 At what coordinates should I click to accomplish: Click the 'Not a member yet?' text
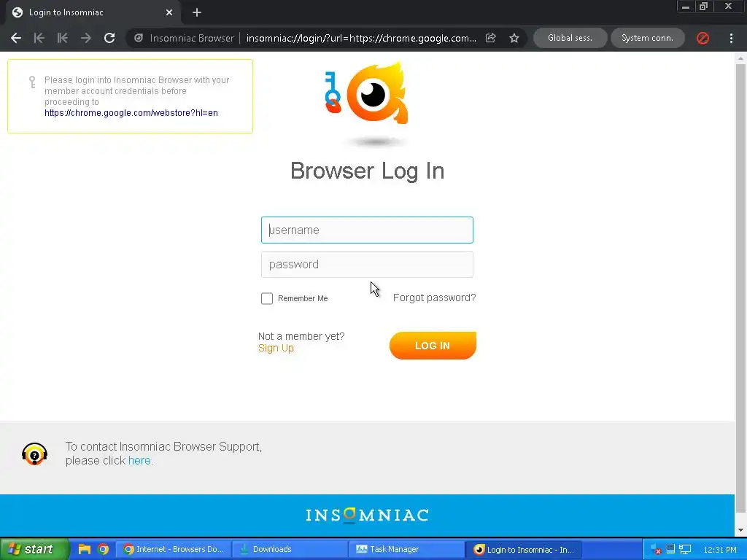(x=301, y=336)
